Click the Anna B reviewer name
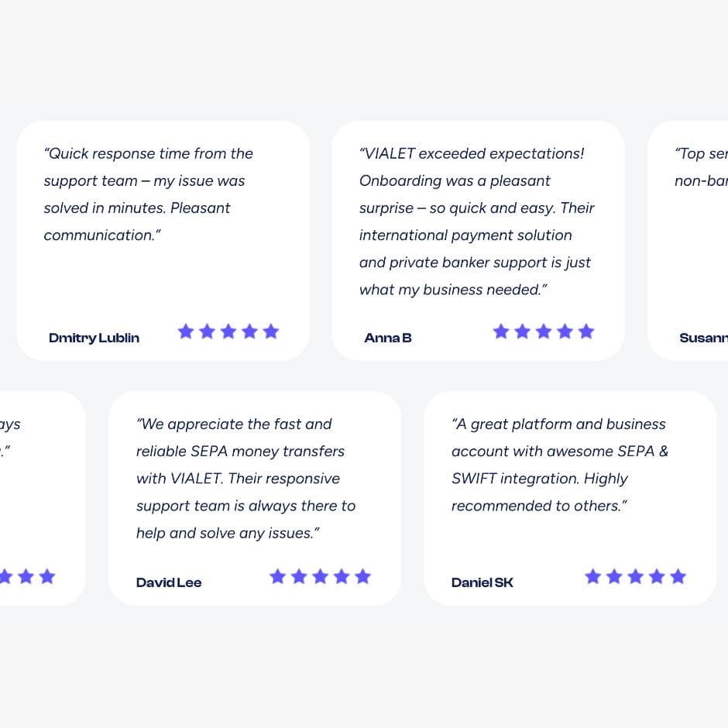This screenshot has width=728, height=728. [388, 338]
